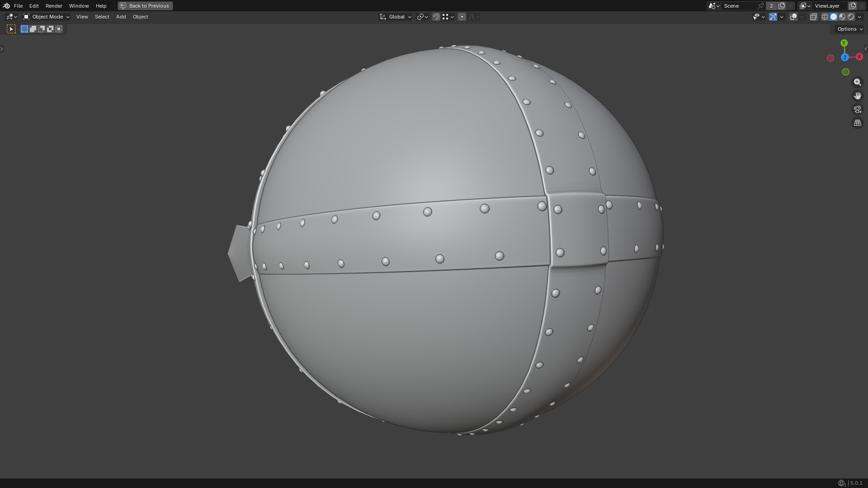Viewport: 868px width, 488px height.
Task: Open the Global transform orientation dropdown
Action: pos(395,17)
